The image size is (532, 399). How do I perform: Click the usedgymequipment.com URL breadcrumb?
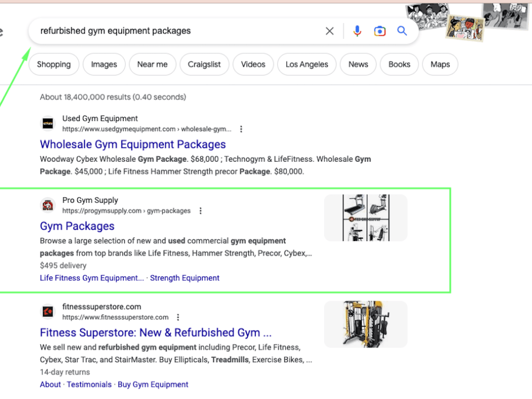click(x=147, y=129)
